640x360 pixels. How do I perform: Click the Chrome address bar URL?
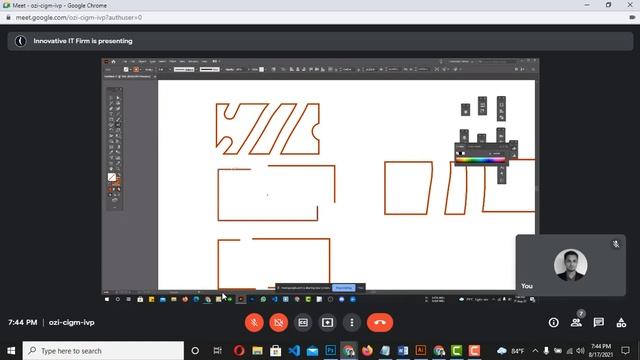(79, 18)
